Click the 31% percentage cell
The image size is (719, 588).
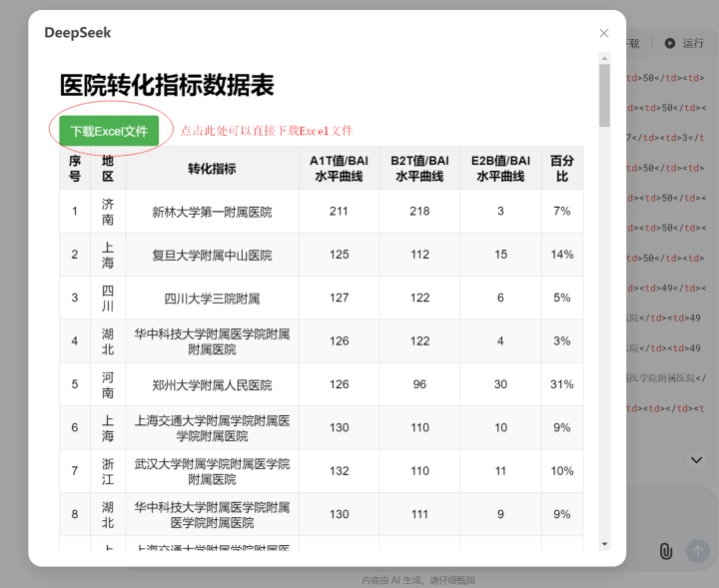[x=561, y=384]
